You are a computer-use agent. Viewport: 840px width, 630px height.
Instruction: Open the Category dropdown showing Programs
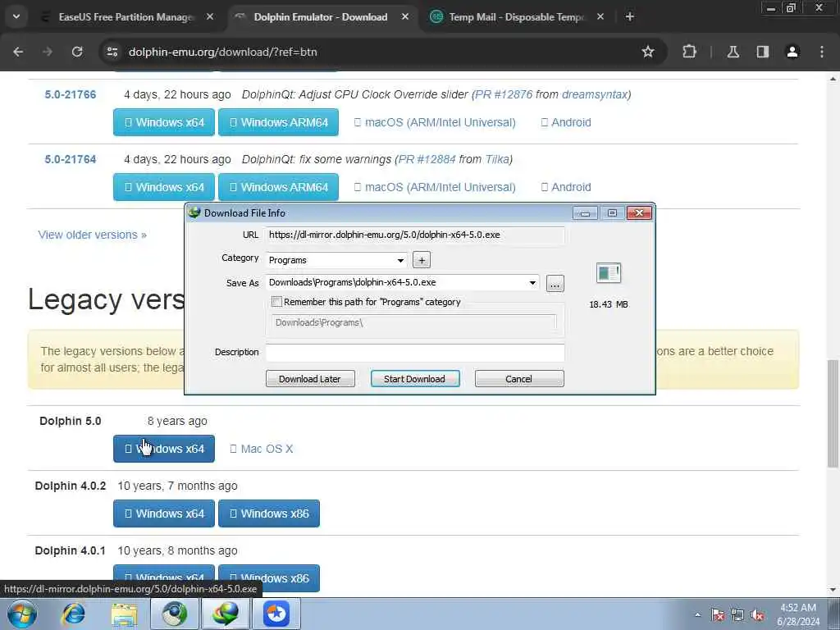[x=336, y=260]
